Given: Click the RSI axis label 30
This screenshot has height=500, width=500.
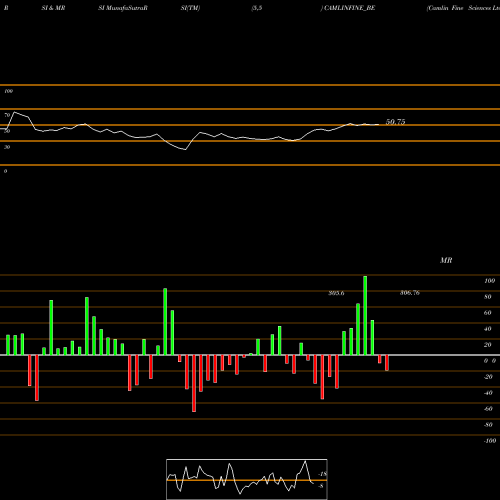Looking at the screenshot, I should (x=7, y=147).
